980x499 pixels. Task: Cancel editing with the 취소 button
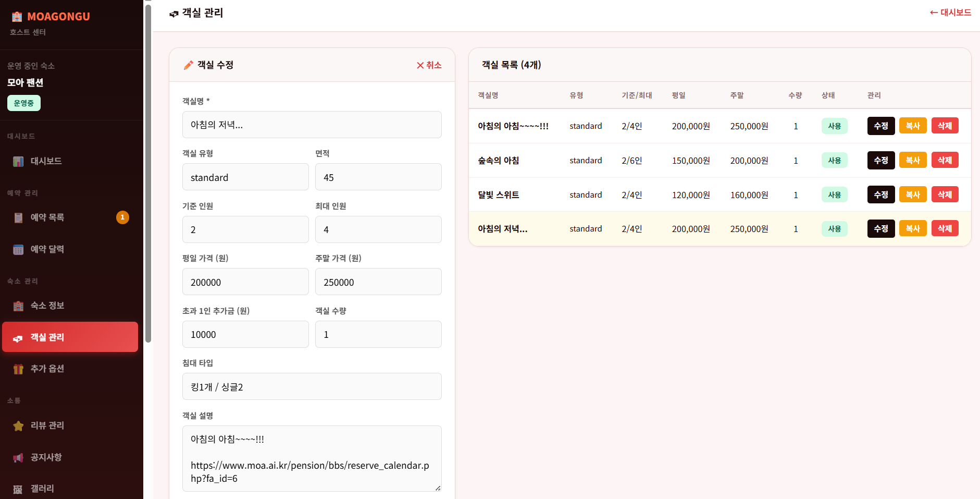pos(429,65)
